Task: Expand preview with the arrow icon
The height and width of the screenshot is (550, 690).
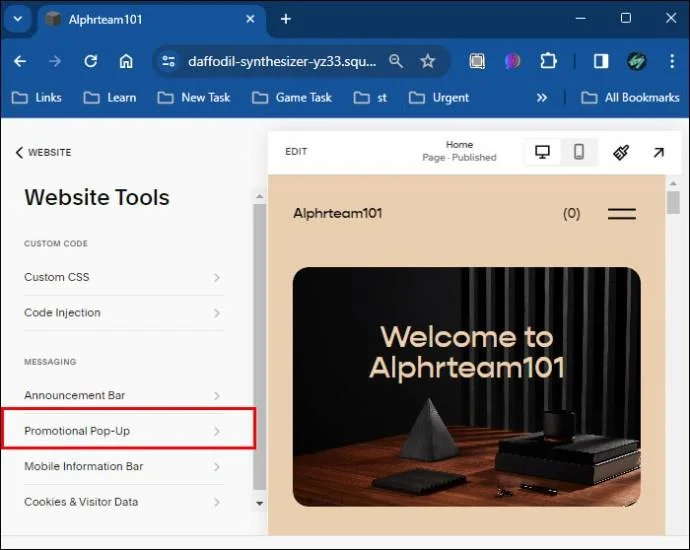Action: [658, 152]
